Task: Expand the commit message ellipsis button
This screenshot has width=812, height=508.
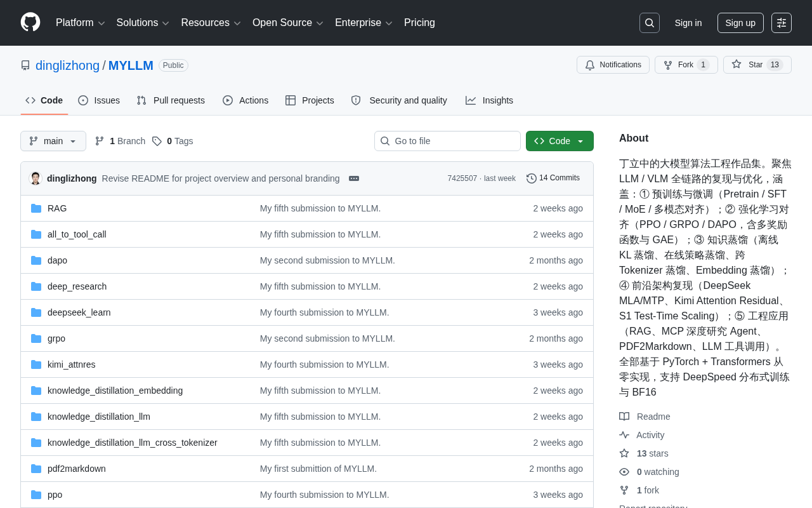Action: point(354,178)
